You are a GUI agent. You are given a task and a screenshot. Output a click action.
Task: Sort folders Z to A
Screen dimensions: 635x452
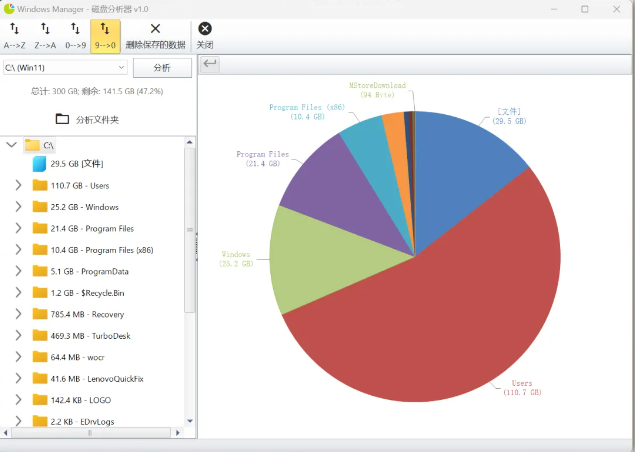[x=45, y=36]
